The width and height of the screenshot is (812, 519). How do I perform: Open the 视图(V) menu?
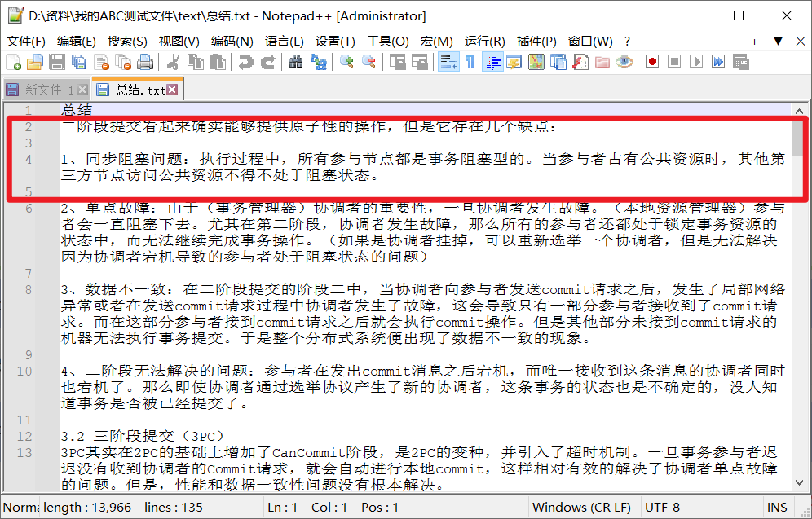[x=179, y=42]
